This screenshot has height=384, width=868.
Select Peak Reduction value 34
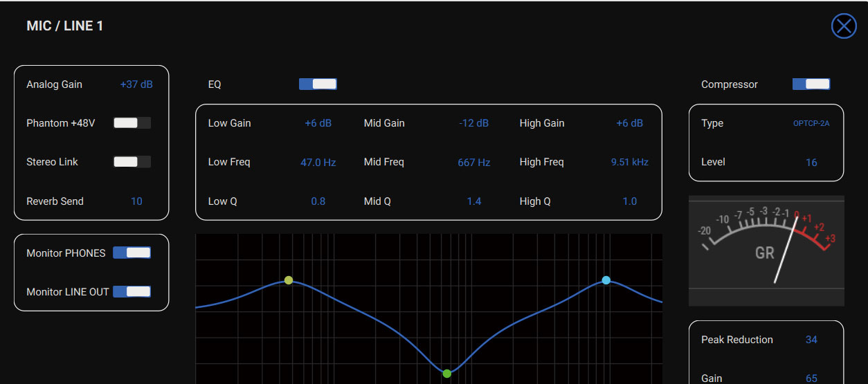811,340
